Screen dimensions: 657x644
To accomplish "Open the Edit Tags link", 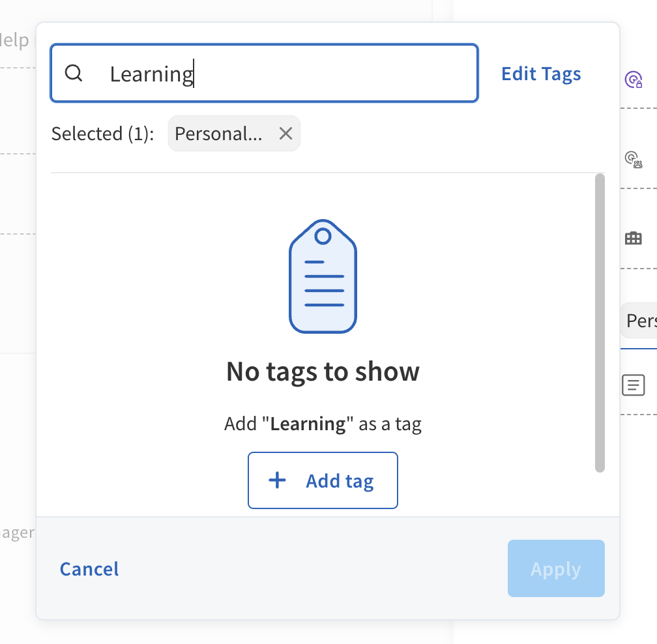I will point(541,74).
